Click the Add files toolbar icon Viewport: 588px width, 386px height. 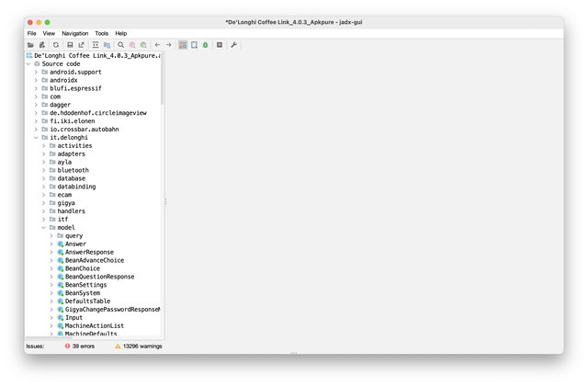click(x=42, y=45)
